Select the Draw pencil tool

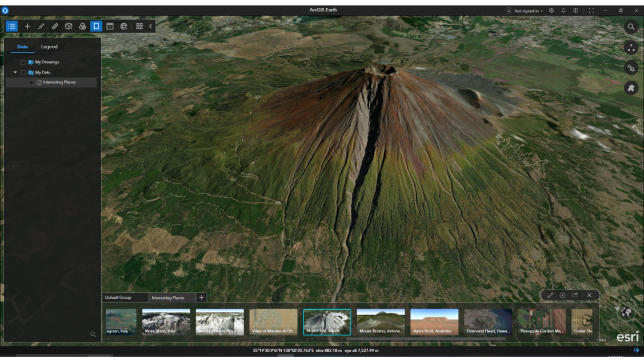[41, 26]
